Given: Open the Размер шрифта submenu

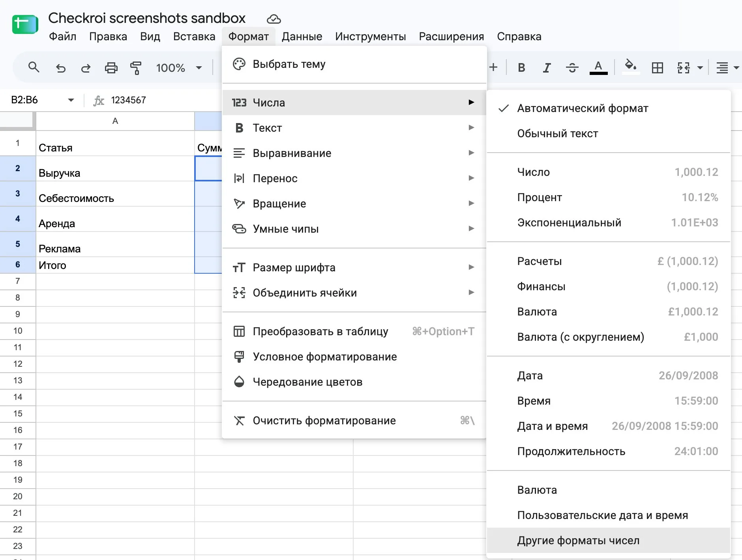Looking at the screenshot, I should tap(354, 267).
